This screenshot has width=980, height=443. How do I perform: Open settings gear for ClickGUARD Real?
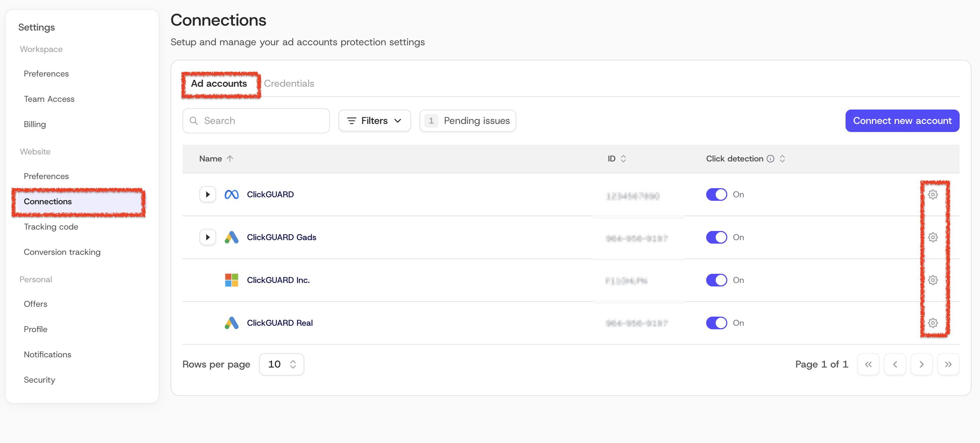[x=933, y=323]
